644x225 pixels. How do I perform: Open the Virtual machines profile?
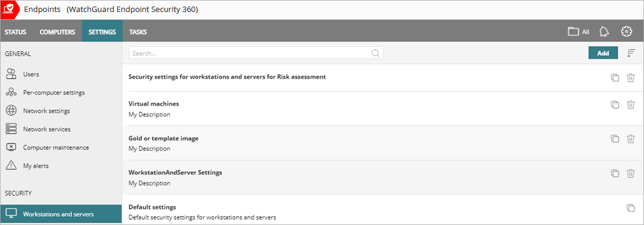click(x=153, y=104)
